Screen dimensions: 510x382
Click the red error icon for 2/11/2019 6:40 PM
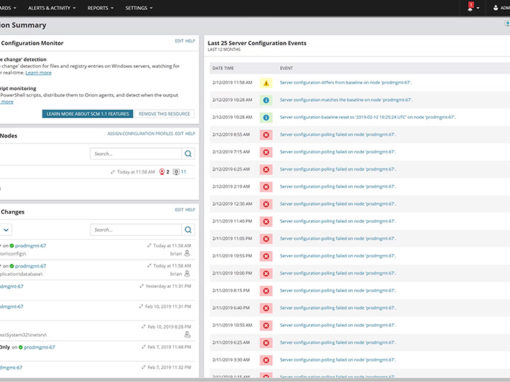(266, 308)
